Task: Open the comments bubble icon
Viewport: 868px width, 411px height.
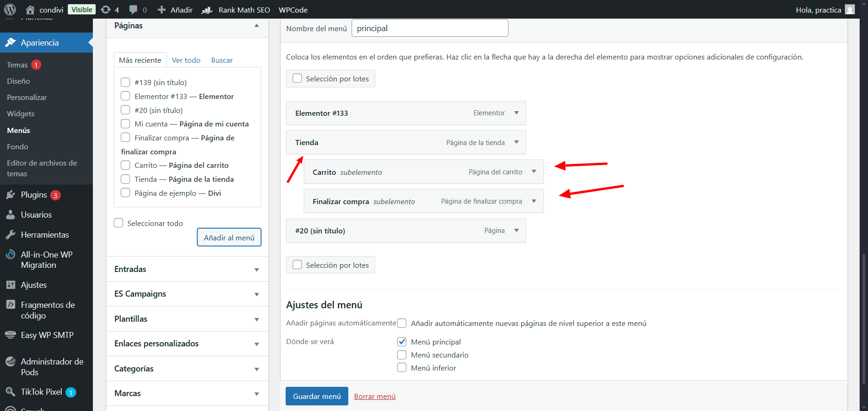Action: point(133,10)
